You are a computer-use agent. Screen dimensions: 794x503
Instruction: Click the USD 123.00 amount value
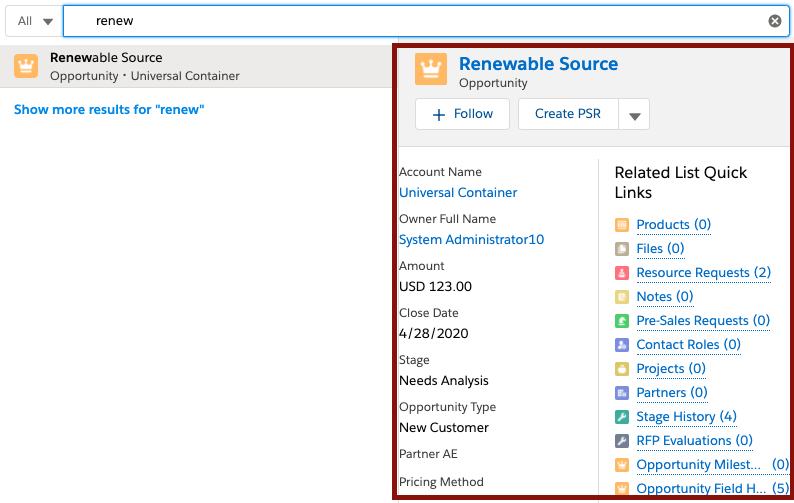coord(435,287)
